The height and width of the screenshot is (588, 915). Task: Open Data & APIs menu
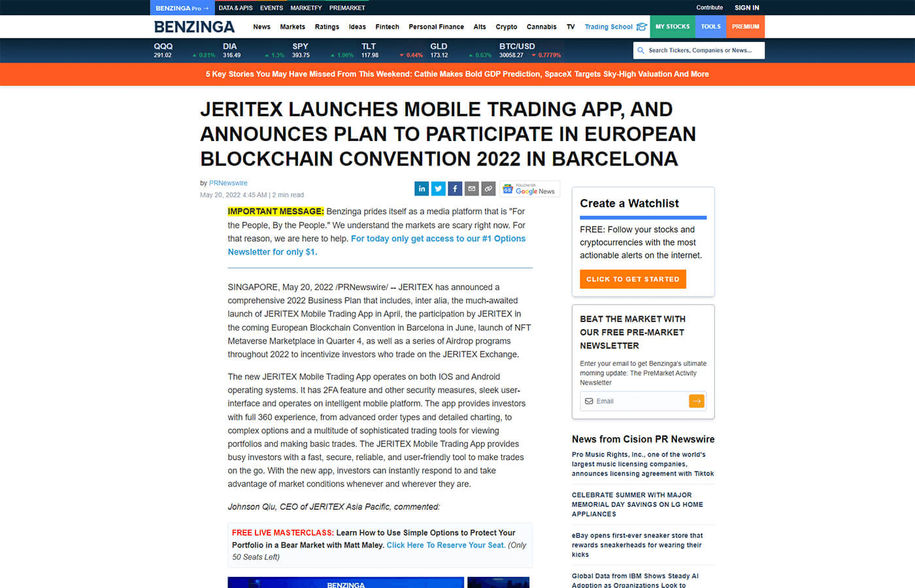pyautogui.click(x=235, y=8)
